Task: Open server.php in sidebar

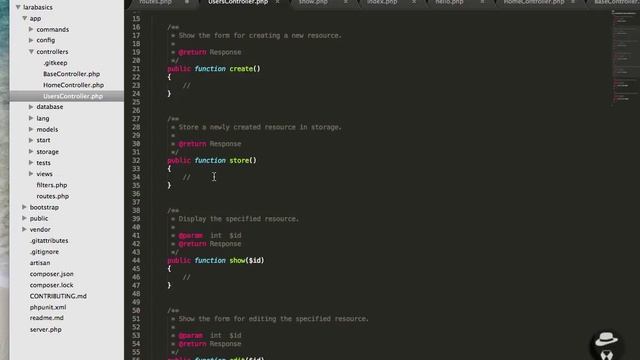Action: 46,329
